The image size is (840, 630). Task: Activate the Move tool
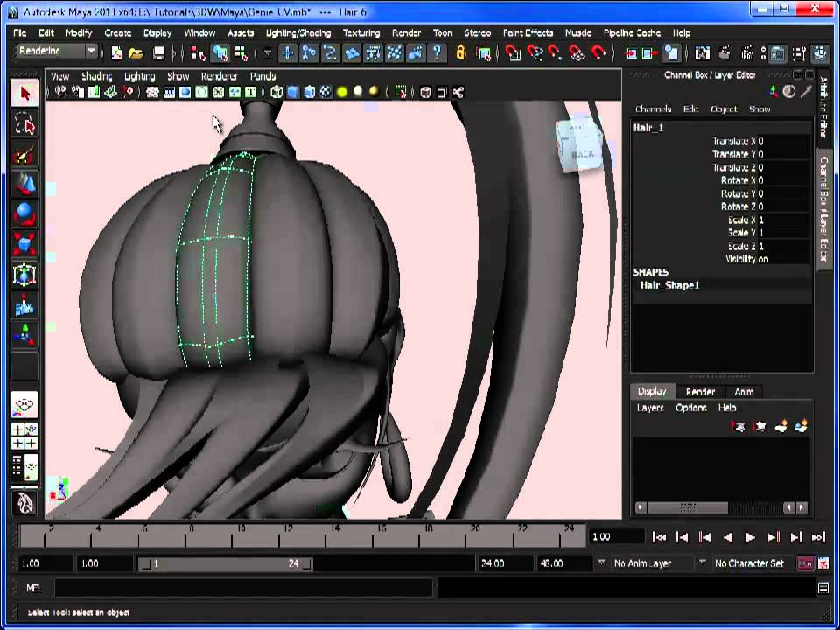click(24, 185)
